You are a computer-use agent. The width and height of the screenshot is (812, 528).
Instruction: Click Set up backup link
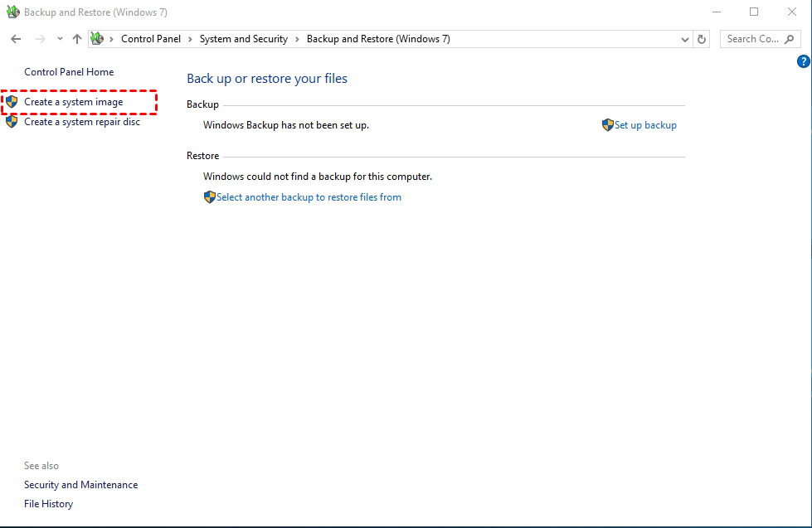645,125
